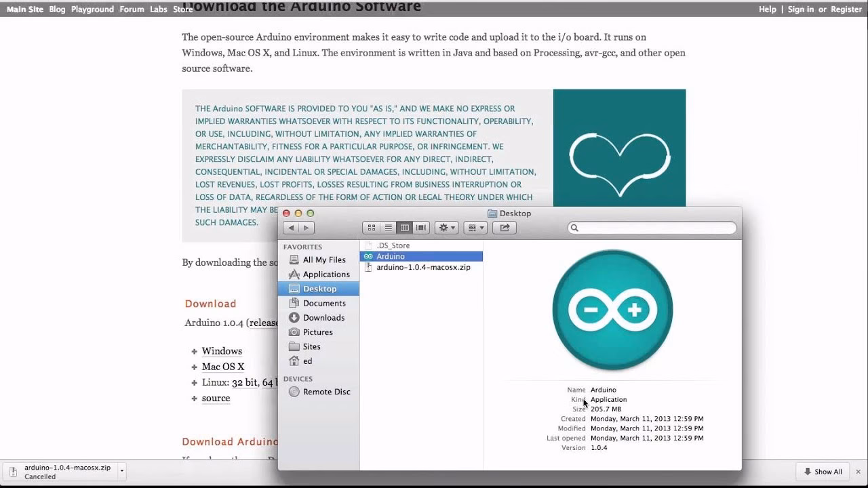Open the gear action menu
Image resolution: width=868 pixels, height=488 pixels.
click(x=446, y=228)
